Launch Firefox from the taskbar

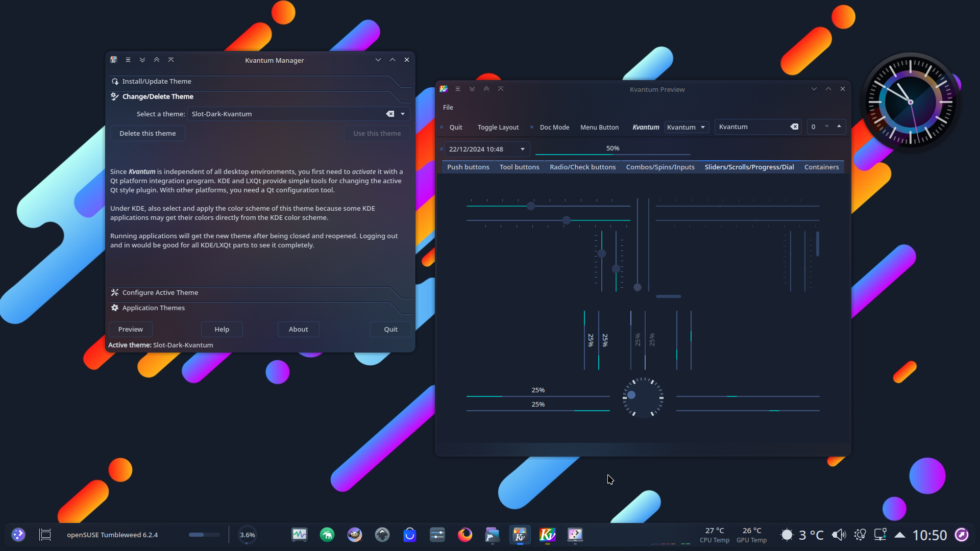pos(465,535)
